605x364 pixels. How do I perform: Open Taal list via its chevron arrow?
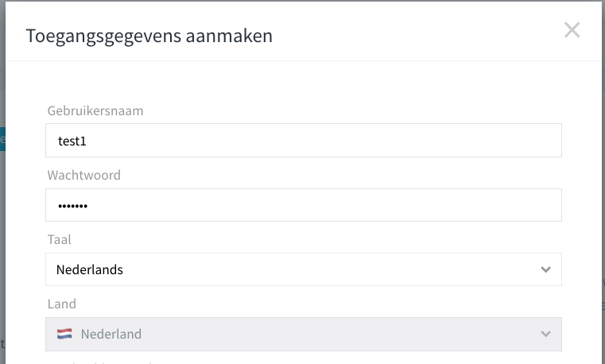(545, 269)
